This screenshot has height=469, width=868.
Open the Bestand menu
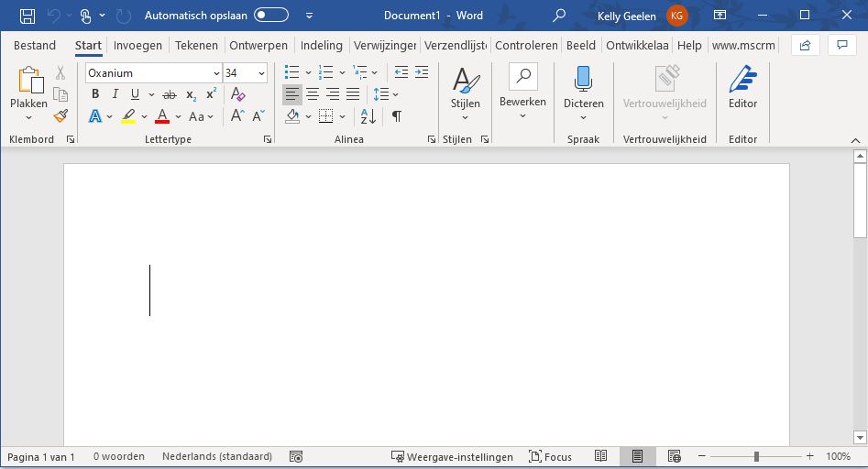pyautogui.click(x=35, y=46)
